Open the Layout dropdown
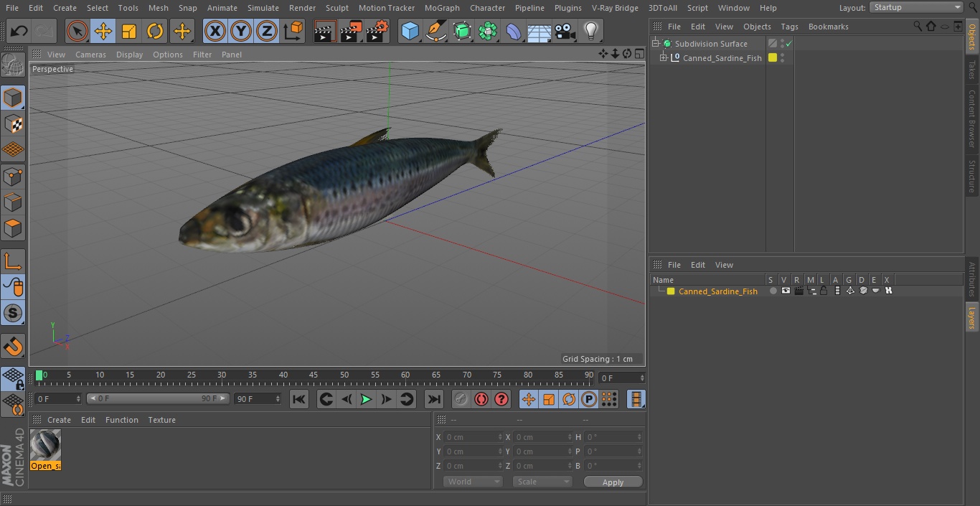Image resolution: width=980 pixels, height=506 pixels. click(x=916, y=7)
